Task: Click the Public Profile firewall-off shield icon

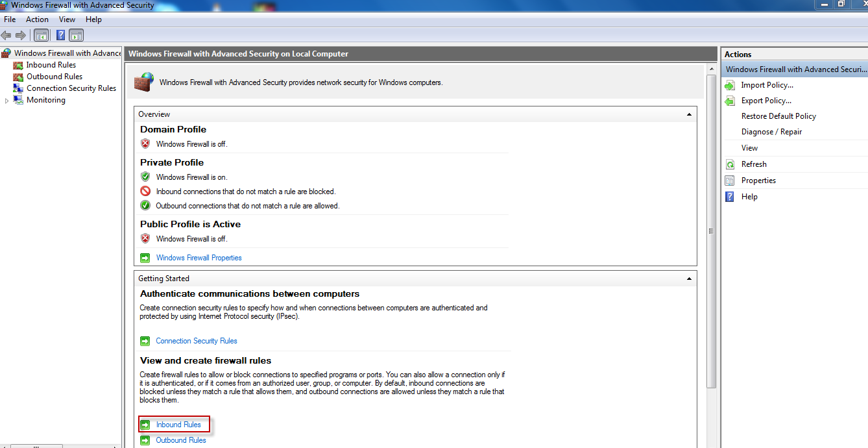Action: point(145,238)
